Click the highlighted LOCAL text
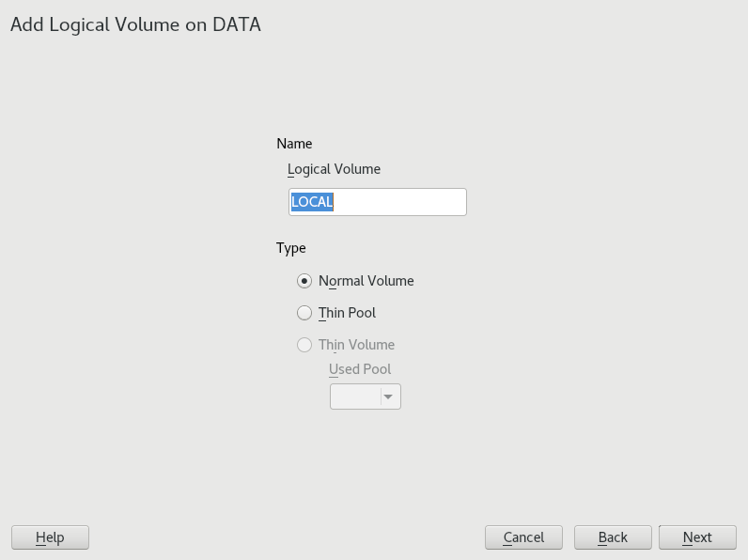The height and width of the screenshot is (560, 748). coord(312,202)
